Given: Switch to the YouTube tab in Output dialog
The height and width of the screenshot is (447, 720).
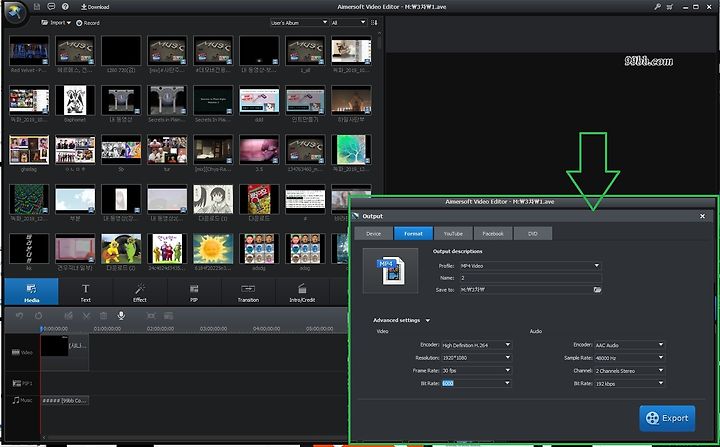Looking at the screenshot, I should (453, 233).
